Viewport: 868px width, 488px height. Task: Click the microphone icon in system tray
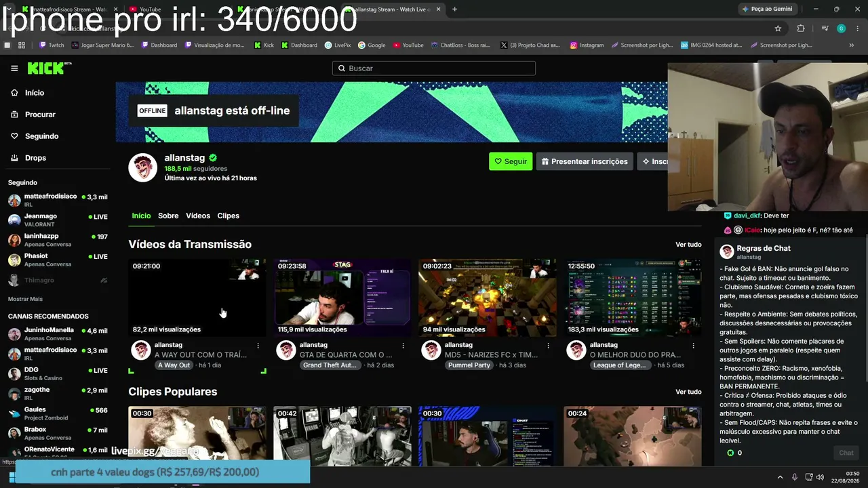click(794, 477)
